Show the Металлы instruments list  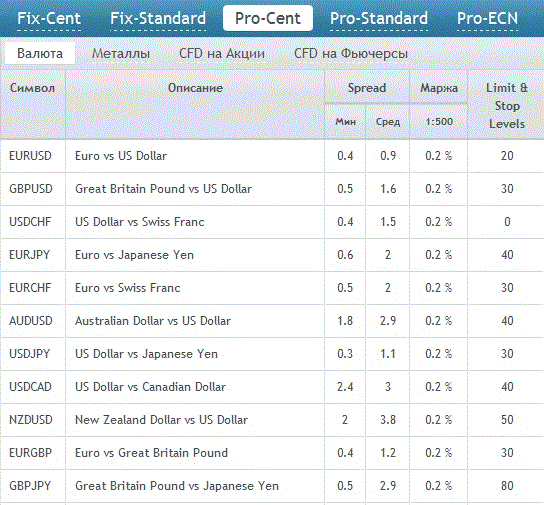[x=121, y=53]
